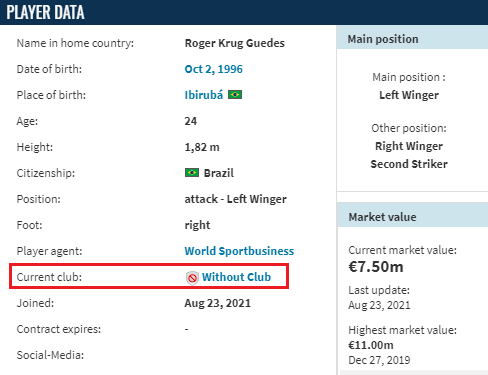Click the Market value panel header
Image resolution: width=488 pixels, height=375 pixels.
pyautogui.click(x=412, y=217)
